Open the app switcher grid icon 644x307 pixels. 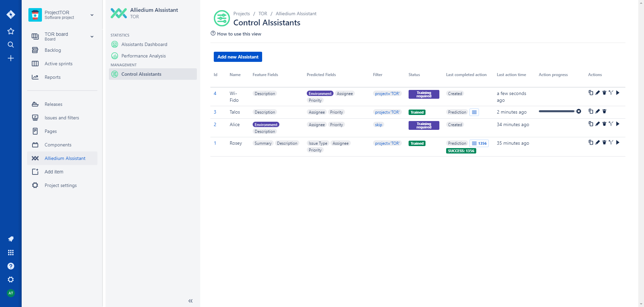pos(11,253)
